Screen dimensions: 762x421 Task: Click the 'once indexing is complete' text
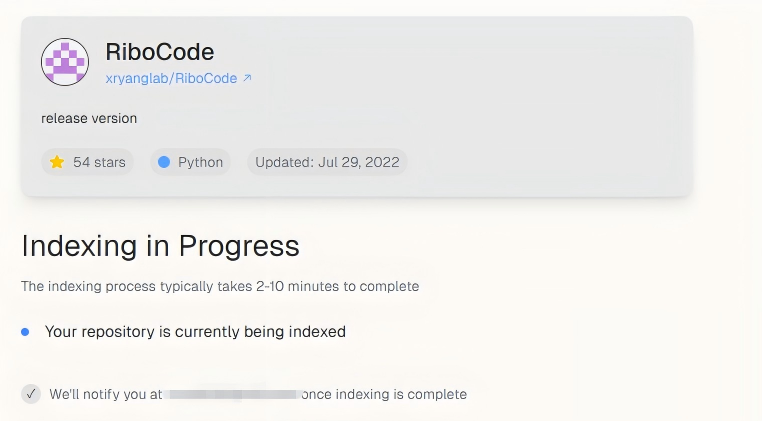pyautogui.click(x=384, y=394)
